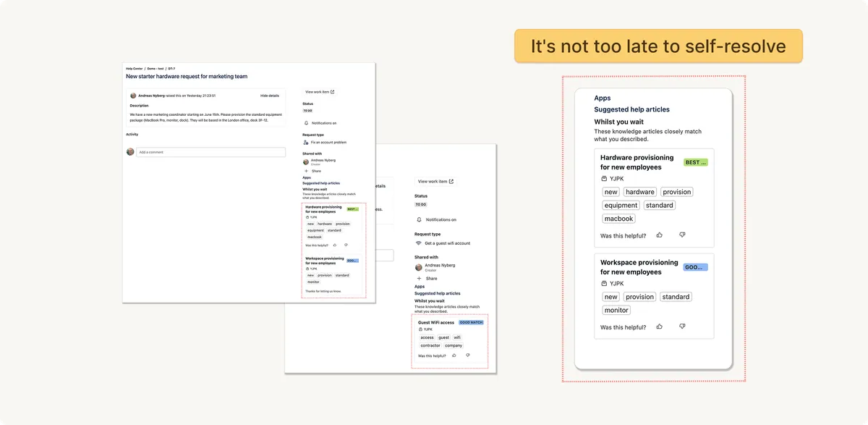Click Suggested help articles heading in enlarged panel
Viewport: 868px width, 425px height.
tap(632, 109)
